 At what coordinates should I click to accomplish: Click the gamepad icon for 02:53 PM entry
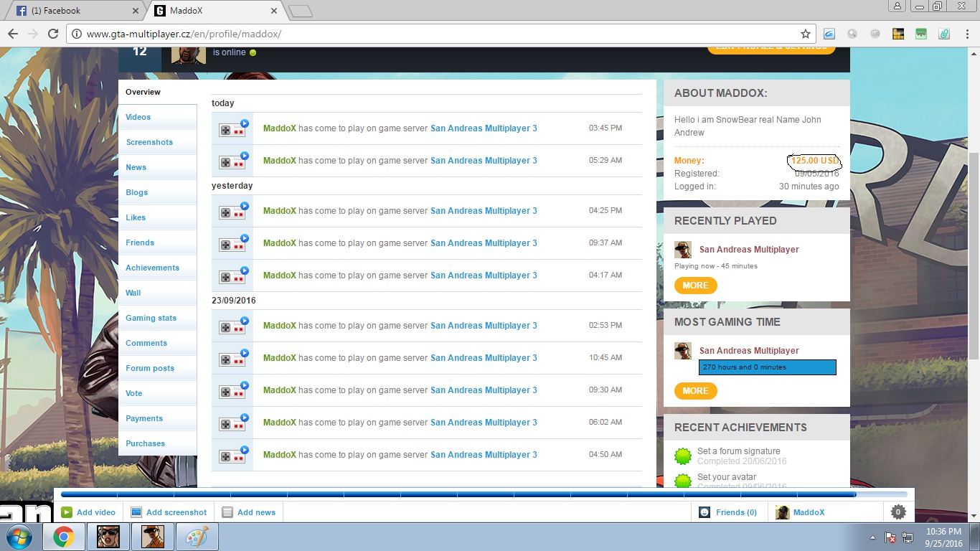click(x=233, y=326)
